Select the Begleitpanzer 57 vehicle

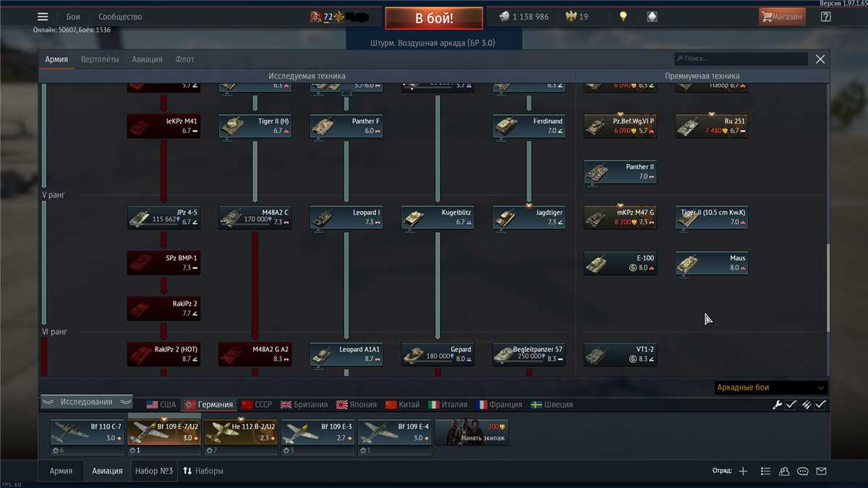(529, 354)
